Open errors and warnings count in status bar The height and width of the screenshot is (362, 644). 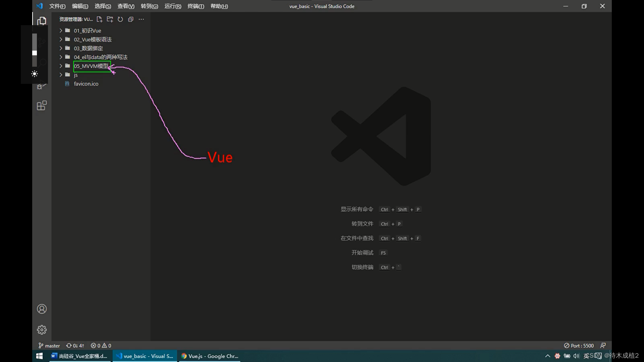coord(101,346)
